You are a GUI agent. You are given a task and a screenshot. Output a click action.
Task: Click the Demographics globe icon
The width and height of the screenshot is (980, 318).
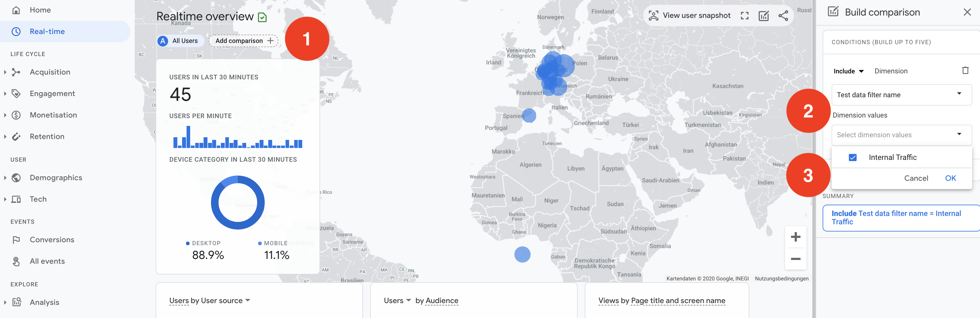[16, 177]
